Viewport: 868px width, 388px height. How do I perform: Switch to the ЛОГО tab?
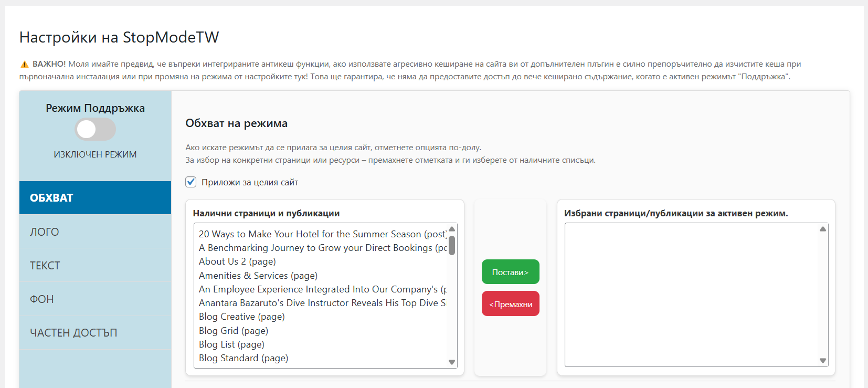tap(95, 232)
